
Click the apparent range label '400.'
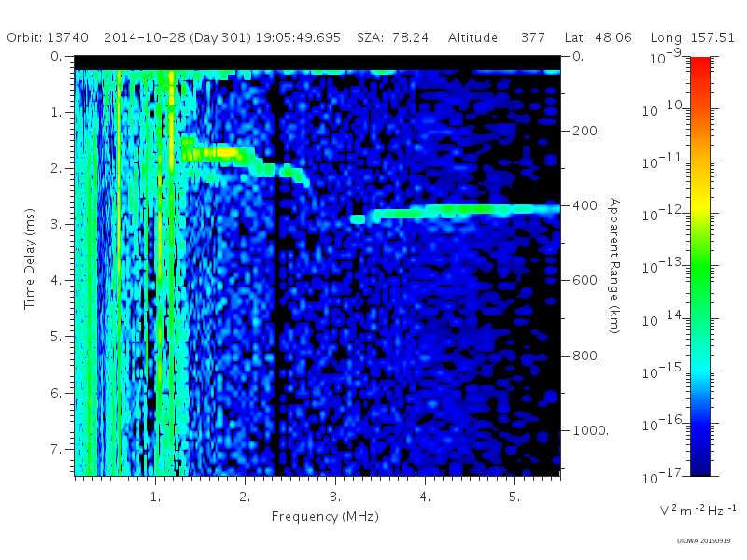[586, 205]
